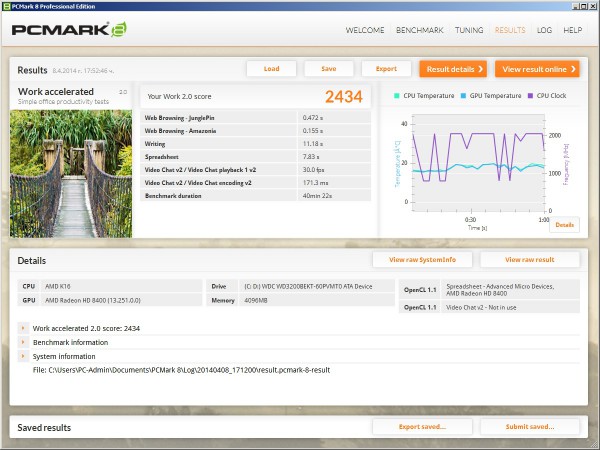The image size is (600, 450).
Task: Click the PCMark title bar app icon
Action: 7,6
